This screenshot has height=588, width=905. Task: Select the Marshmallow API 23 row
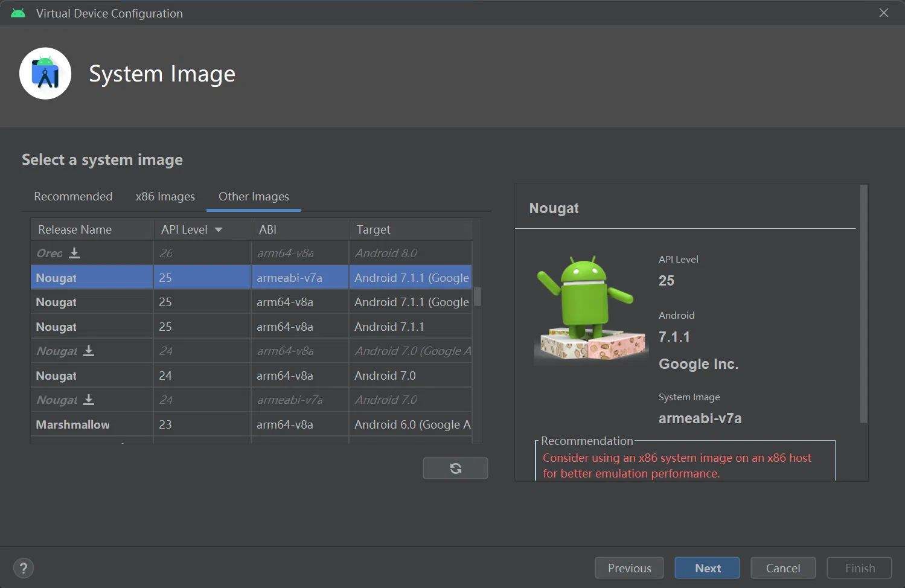[x=251, y=424]
